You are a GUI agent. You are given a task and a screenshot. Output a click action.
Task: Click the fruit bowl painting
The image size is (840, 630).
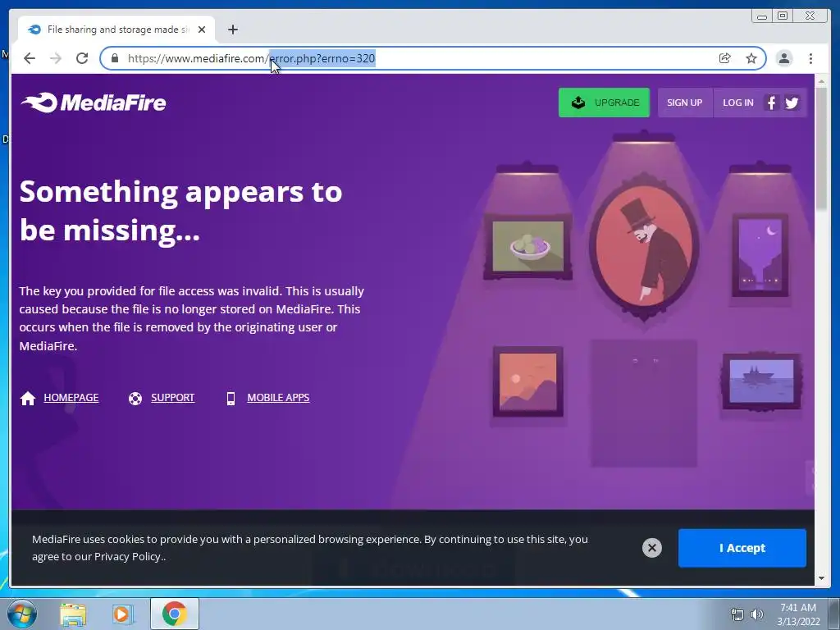tap(527, 246)
